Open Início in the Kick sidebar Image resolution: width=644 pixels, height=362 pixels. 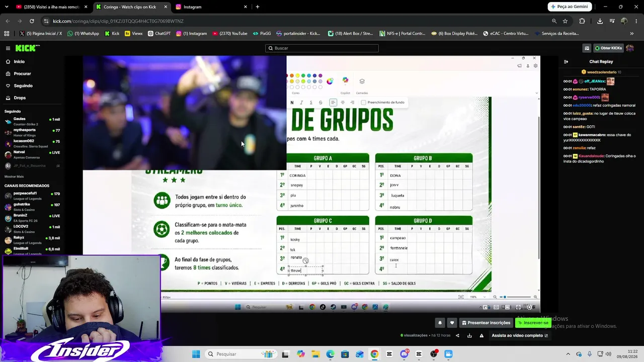click(15, 61)
